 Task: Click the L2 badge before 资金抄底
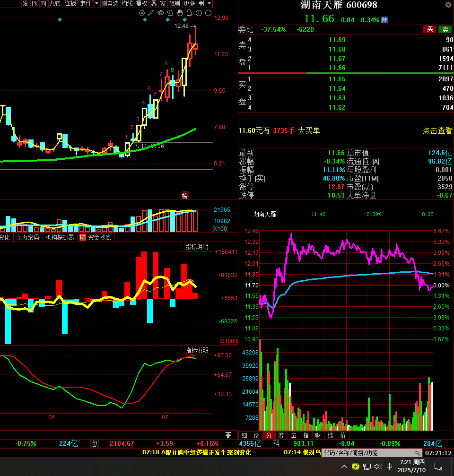(x=82, y=237)
